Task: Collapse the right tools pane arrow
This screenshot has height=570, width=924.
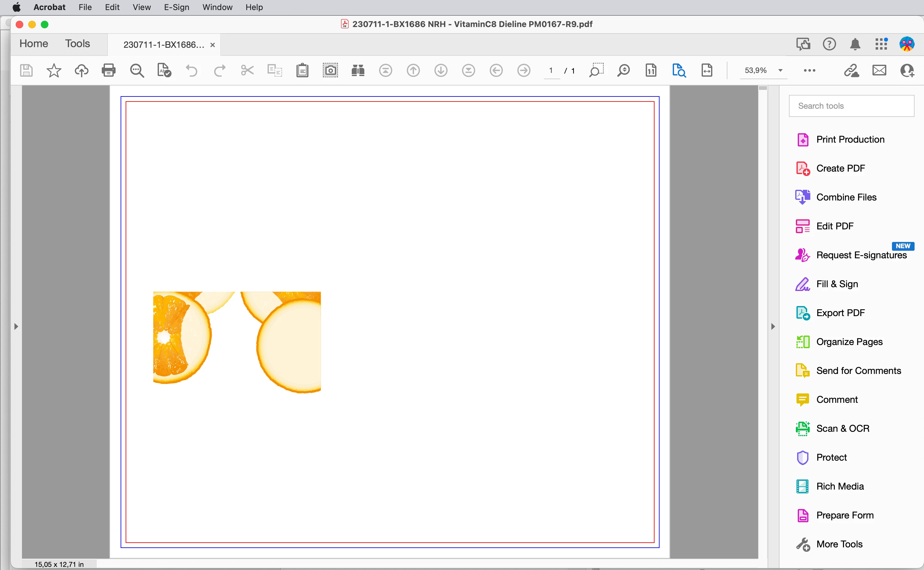Action: pyautogui.click(x=773, y=326)
